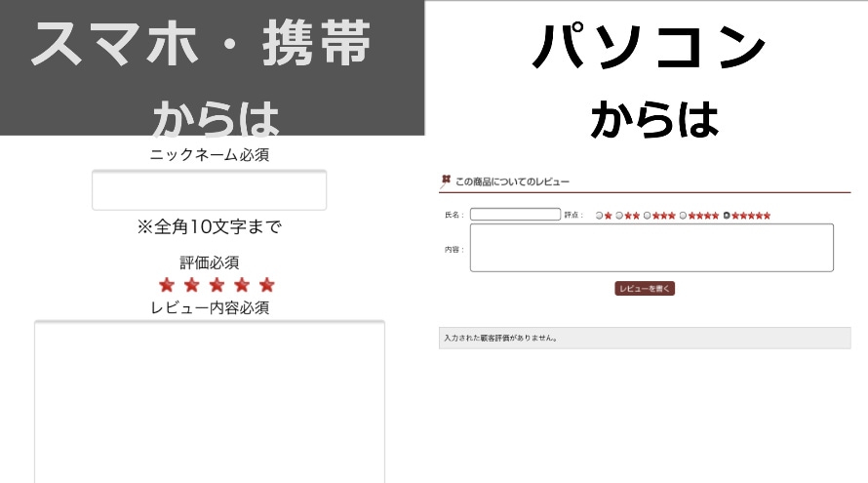Viewport: 868px width, 483px height.
Task: Tap the second star in mobile rating
Action: click(x=192, y=285)
